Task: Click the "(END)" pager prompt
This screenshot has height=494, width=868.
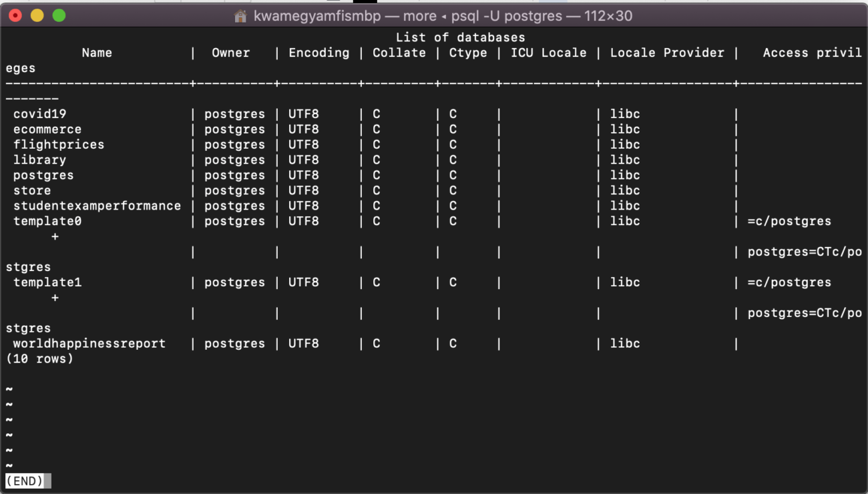Action: (25, 481)
